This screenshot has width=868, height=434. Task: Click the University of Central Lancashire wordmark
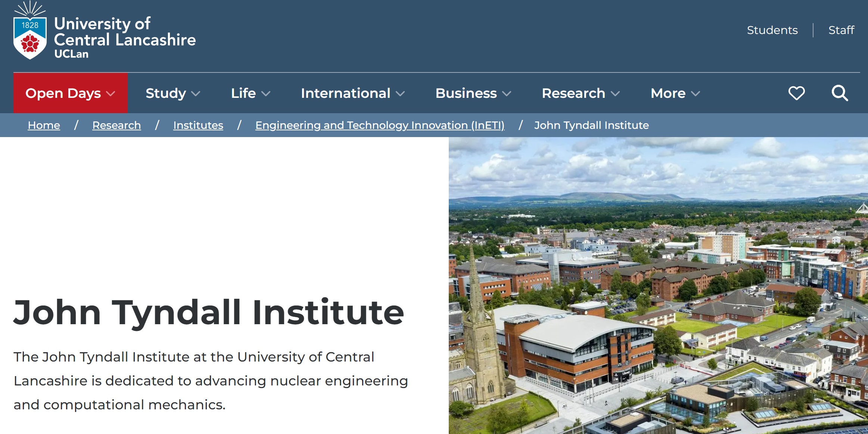click(x=125, y=33)
